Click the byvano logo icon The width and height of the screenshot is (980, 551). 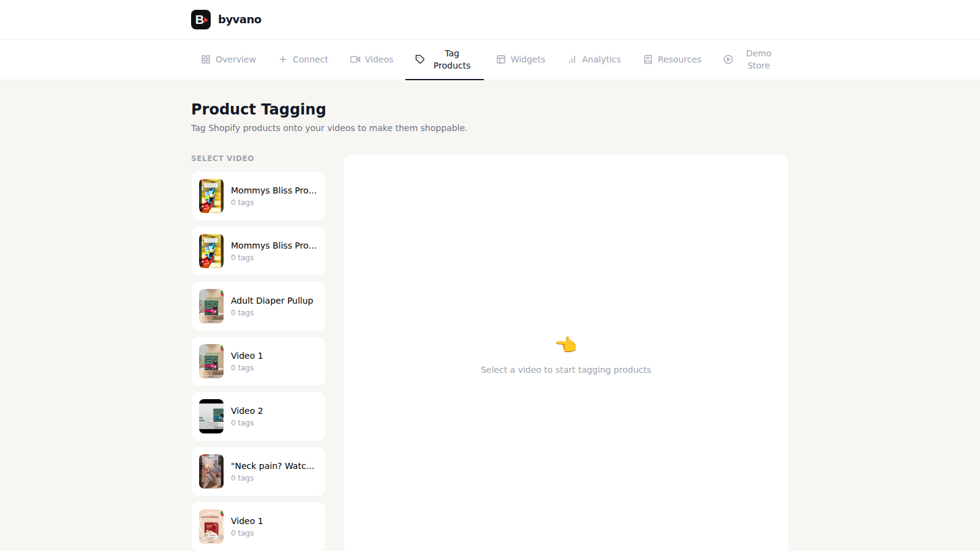[x=200, y=19]
